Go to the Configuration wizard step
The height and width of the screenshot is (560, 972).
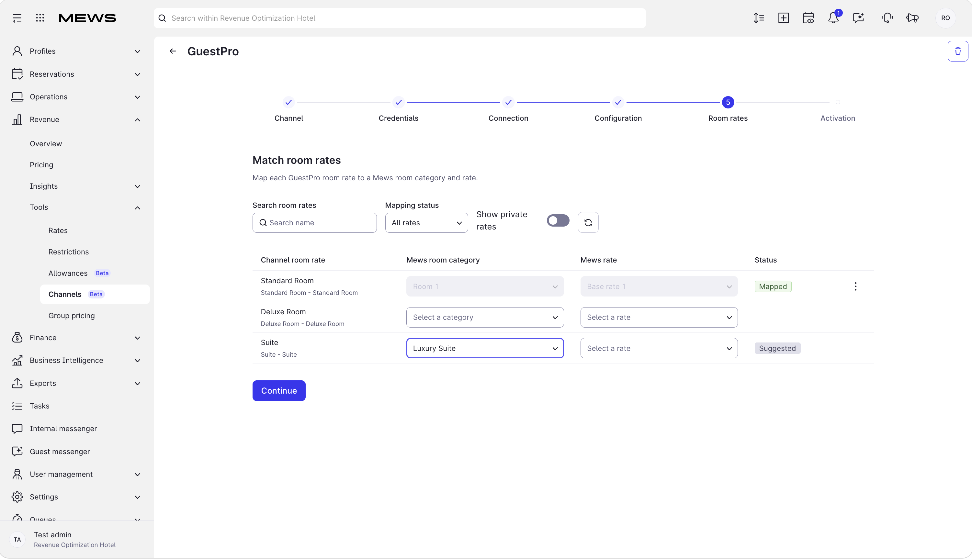tap(618, 109)
